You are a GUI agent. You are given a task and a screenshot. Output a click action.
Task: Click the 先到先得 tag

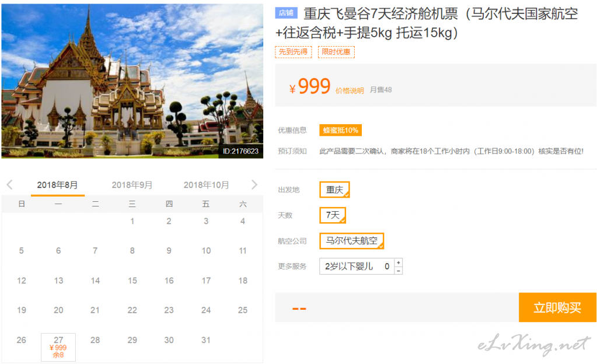pos(293,52)
